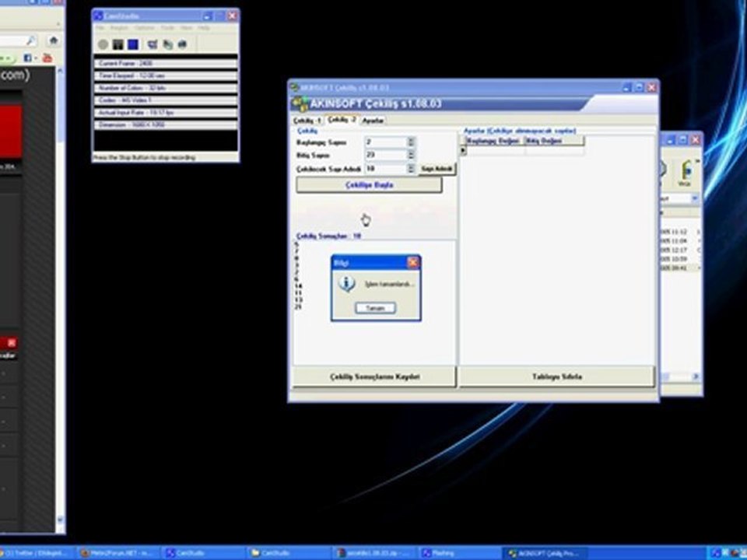
Task: Decrease the Bitiş Sayısı spinner value
Action: [412, 158]
